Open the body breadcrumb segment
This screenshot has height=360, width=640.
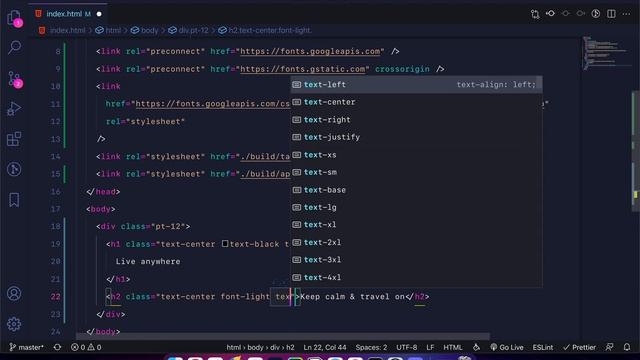point(149,30)
